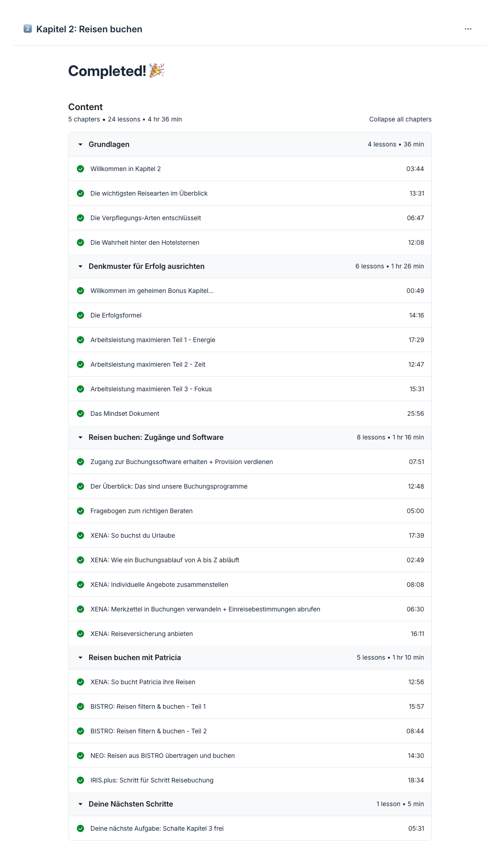
Task: Open Arbeitsleistung maximieren Teil 2 - Zeit lesson
Action: (250, 364)
